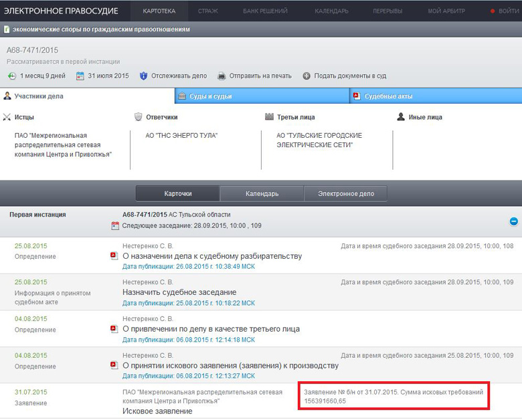Open PDF icon for О привлечении третьего лица
The height and width of the screenshot is (420, 522).
[x=114, y=329]
